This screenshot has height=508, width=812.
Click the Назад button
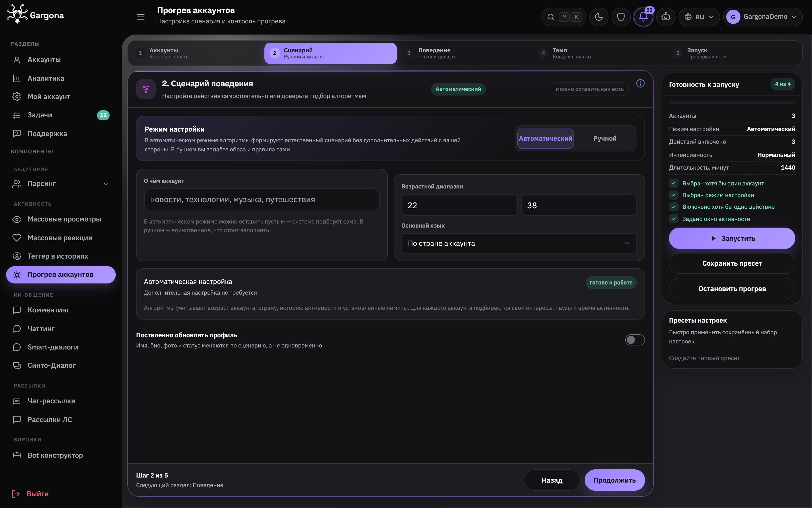click(x=552, y=480)
